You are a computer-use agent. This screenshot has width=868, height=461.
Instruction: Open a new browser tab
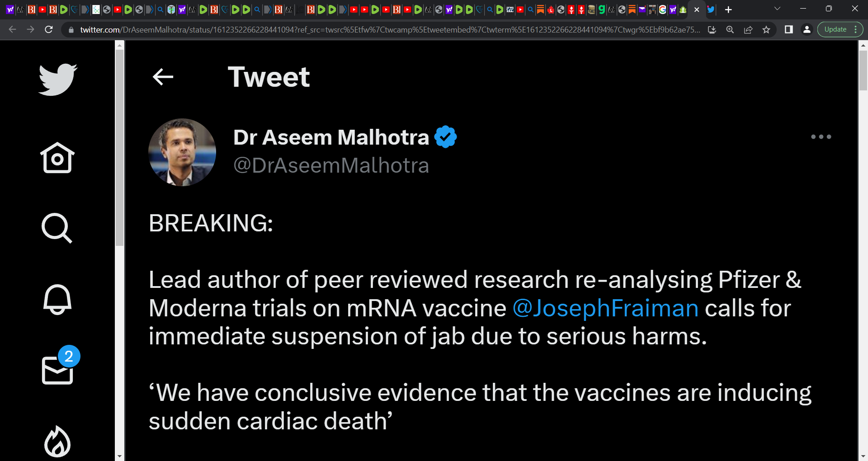coord(728,9)
